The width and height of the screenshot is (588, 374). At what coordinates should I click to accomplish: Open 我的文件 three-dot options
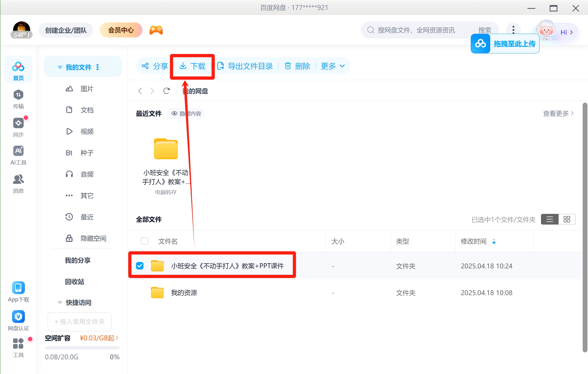tap(98, 67)
